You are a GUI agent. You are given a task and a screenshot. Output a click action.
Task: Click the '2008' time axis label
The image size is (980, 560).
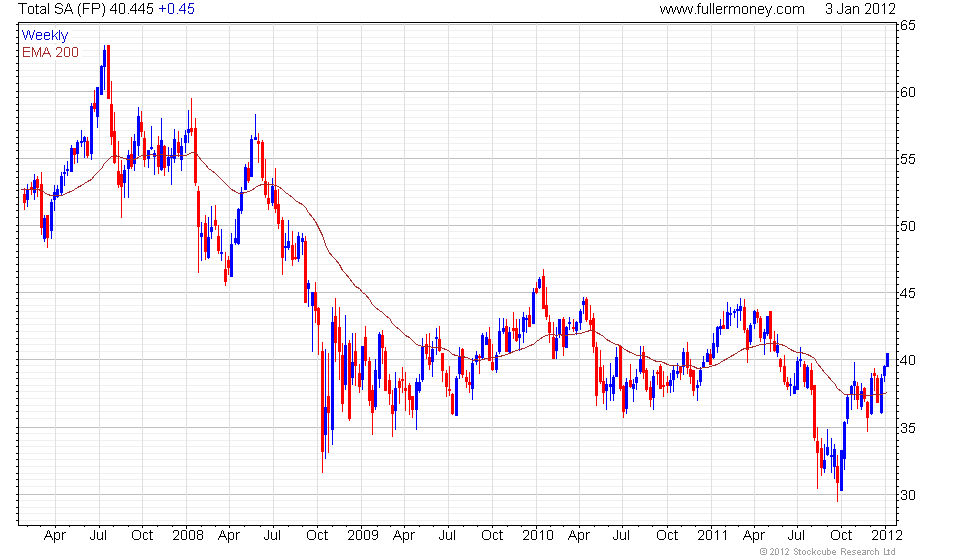[x=188, y=536]
